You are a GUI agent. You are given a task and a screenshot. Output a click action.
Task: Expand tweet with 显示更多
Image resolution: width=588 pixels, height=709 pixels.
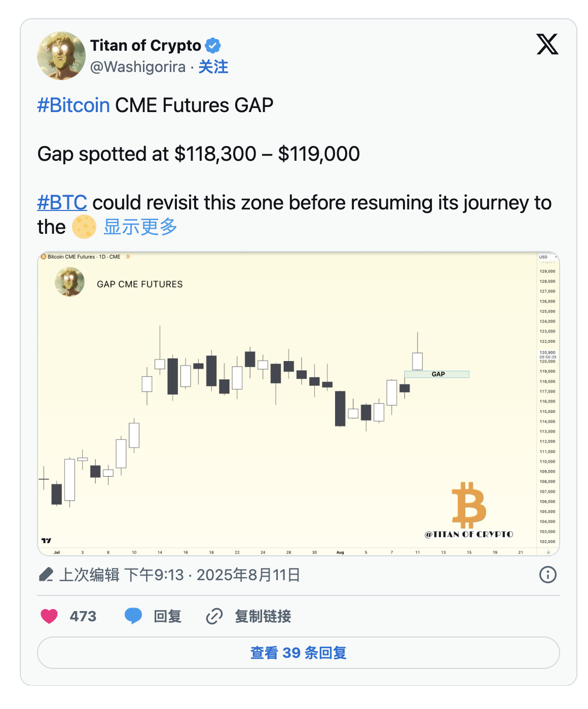[x=140, y=227]
